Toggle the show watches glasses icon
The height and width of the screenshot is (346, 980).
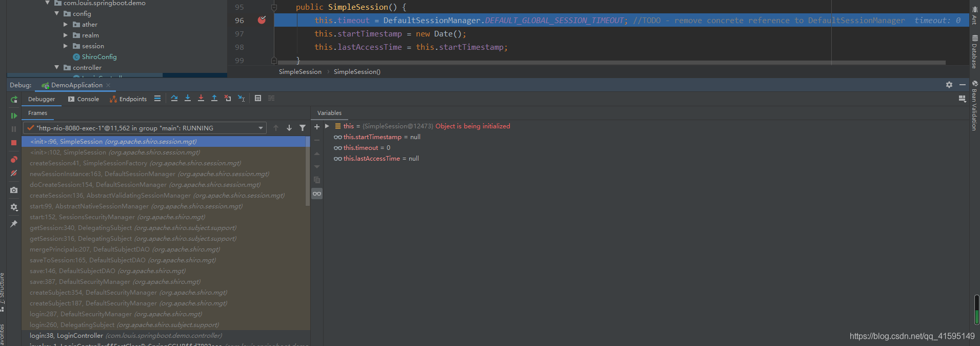coord(317,194)
